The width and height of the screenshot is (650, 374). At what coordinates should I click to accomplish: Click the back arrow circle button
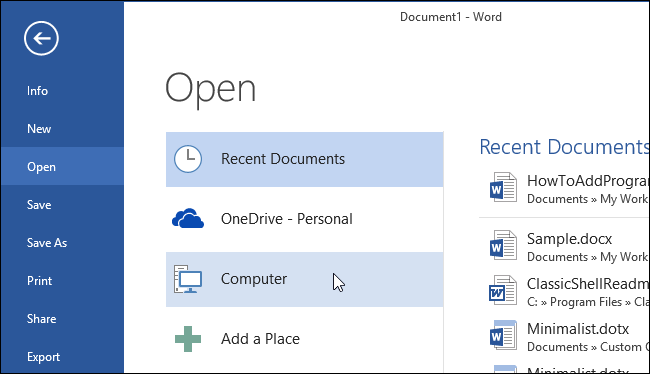[x=41, y=39]
